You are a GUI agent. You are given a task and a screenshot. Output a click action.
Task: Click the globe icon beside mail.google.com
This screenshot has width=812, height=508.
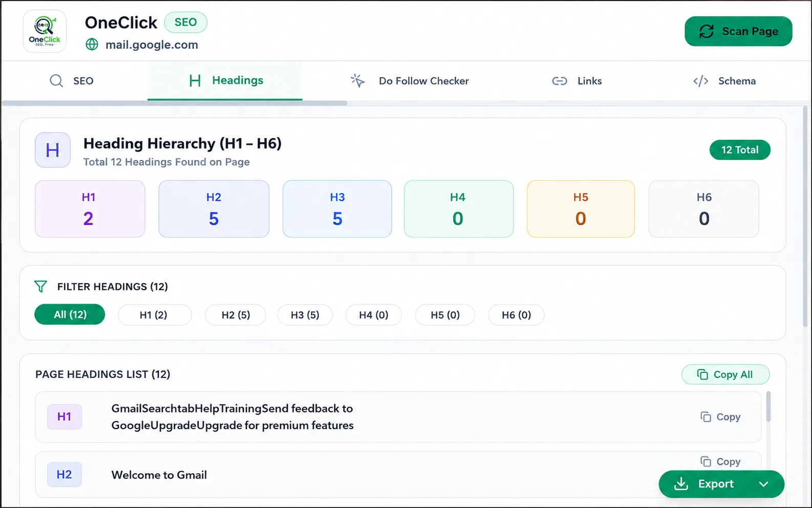tap(92, 45)
